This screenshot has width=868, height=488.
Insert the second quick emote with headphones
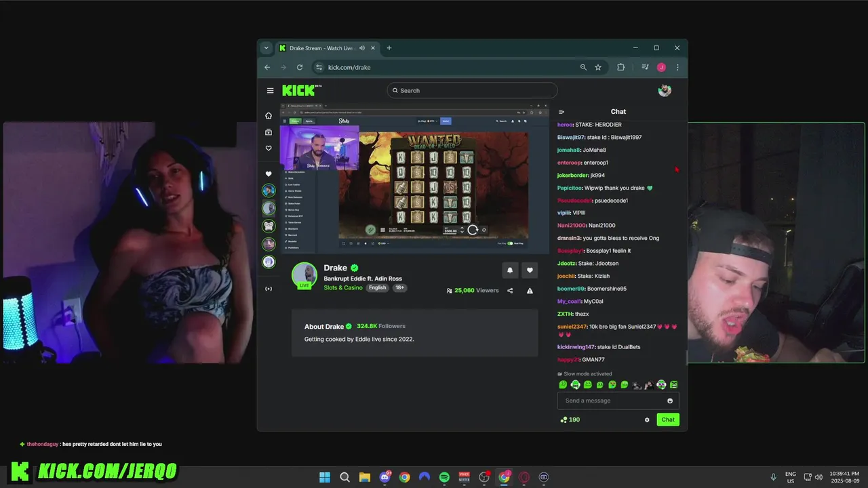tap(575, 384)
